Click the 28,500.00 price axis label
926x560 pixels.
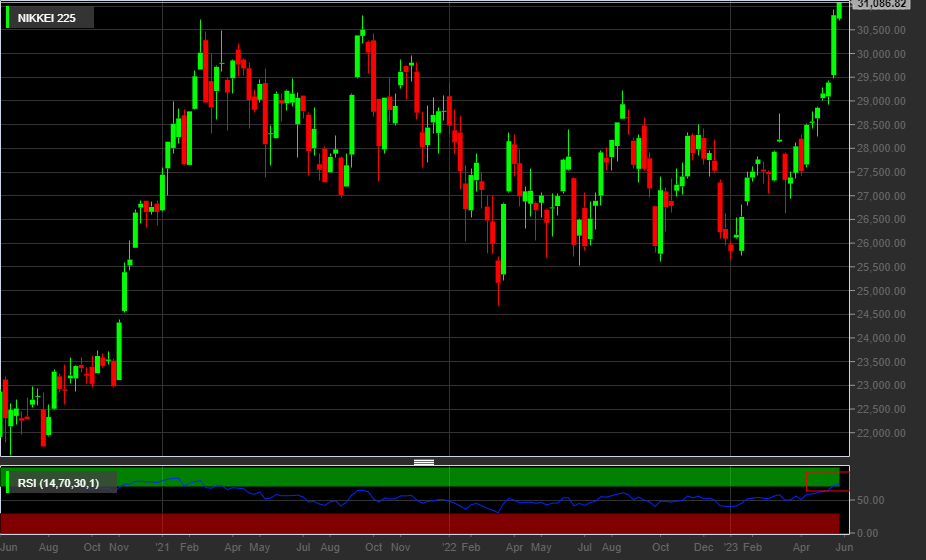point(881,125)
